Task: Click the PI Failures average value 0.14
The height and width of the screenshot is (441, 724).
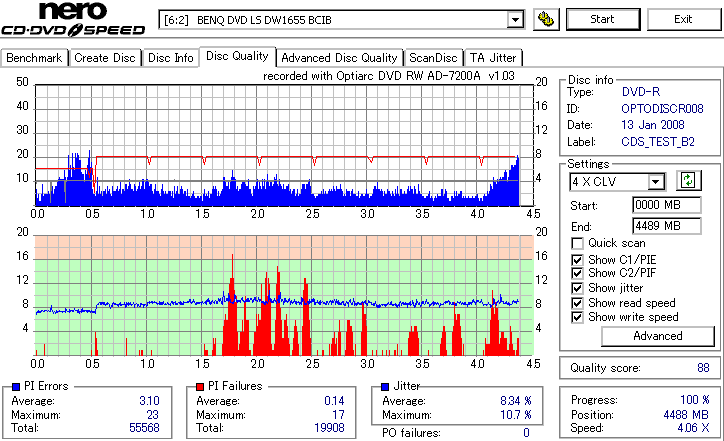Action: click(x=334, y=401)
